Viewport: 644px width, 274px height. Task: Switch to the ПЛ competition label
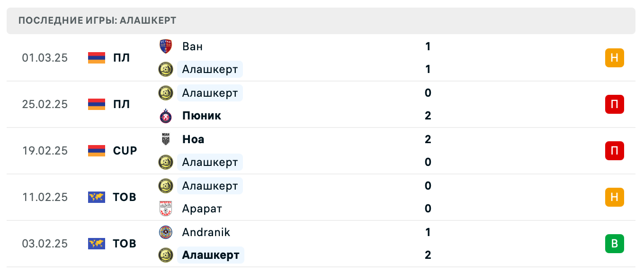click(x=123, y=58)
